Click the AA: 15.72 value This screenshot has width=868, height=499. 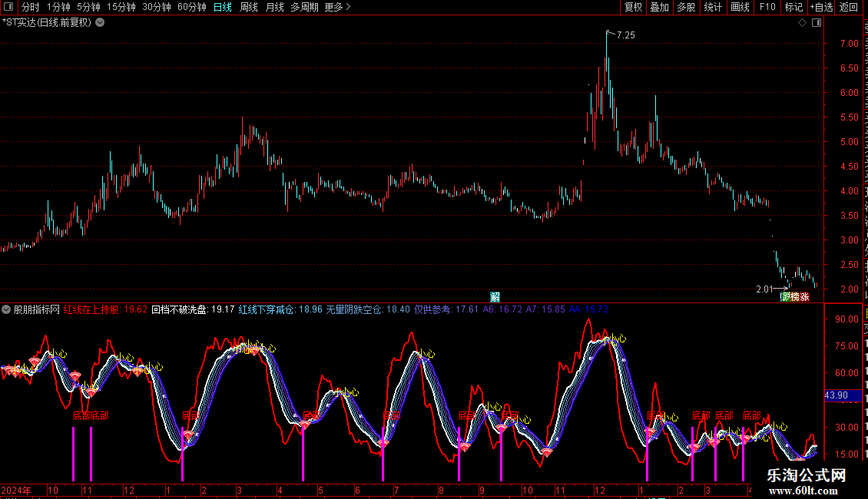588,310
